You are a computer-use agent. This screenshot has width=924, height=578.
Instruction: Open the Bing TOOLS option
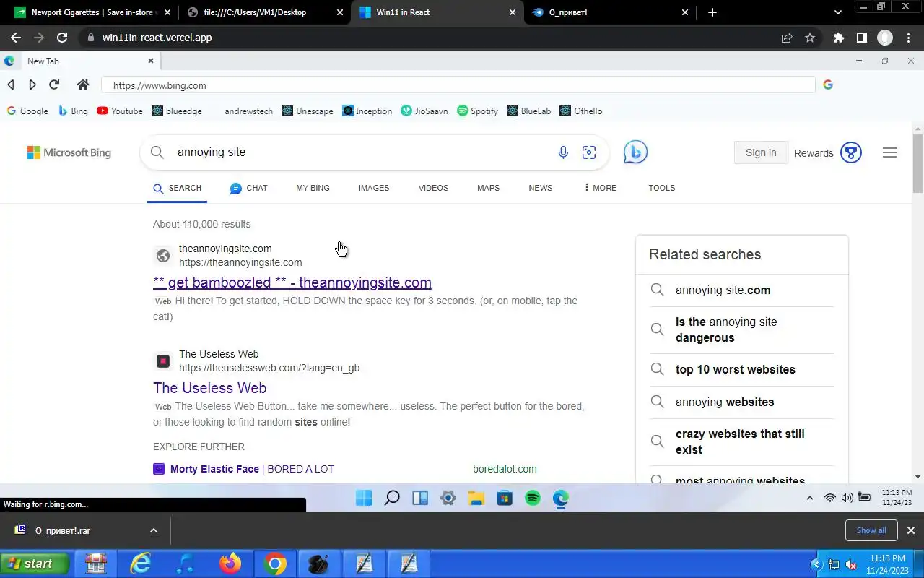[x=662, y=188]
